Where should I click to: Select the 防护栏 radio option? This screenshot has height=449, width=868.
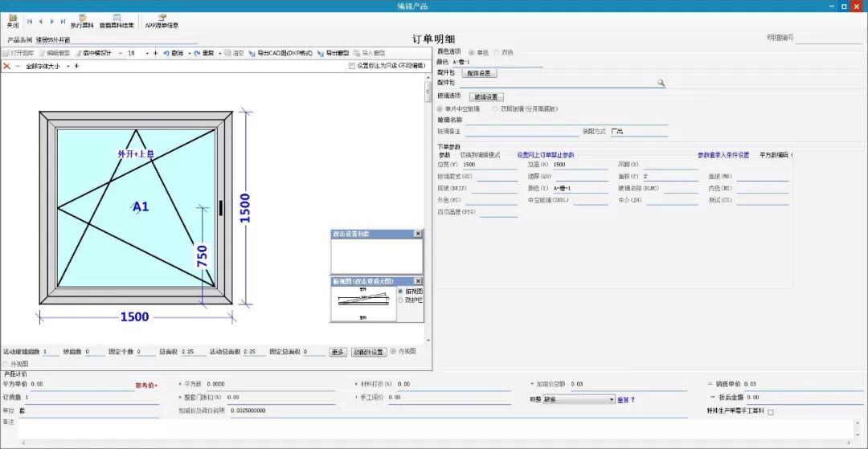pyautogui.click(x=401, y=300)
